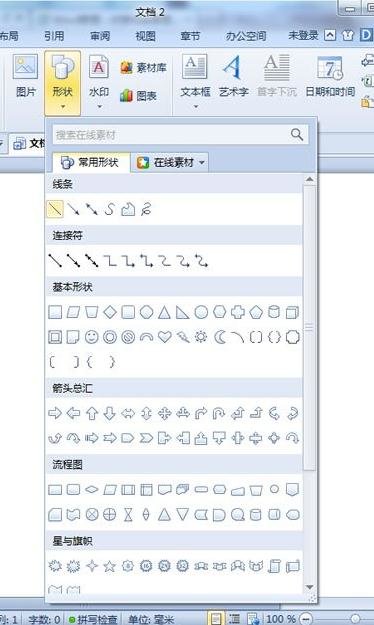Switch to page layout view in status bar

tap(215, 619)
